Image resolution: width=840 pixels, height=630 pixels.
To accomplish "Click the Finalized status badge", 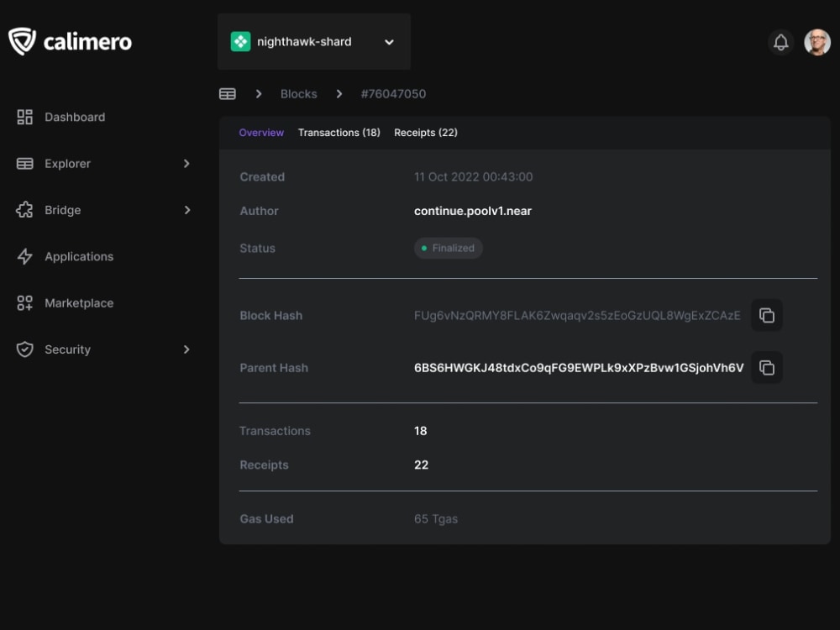I will click(x=449, y=248).
